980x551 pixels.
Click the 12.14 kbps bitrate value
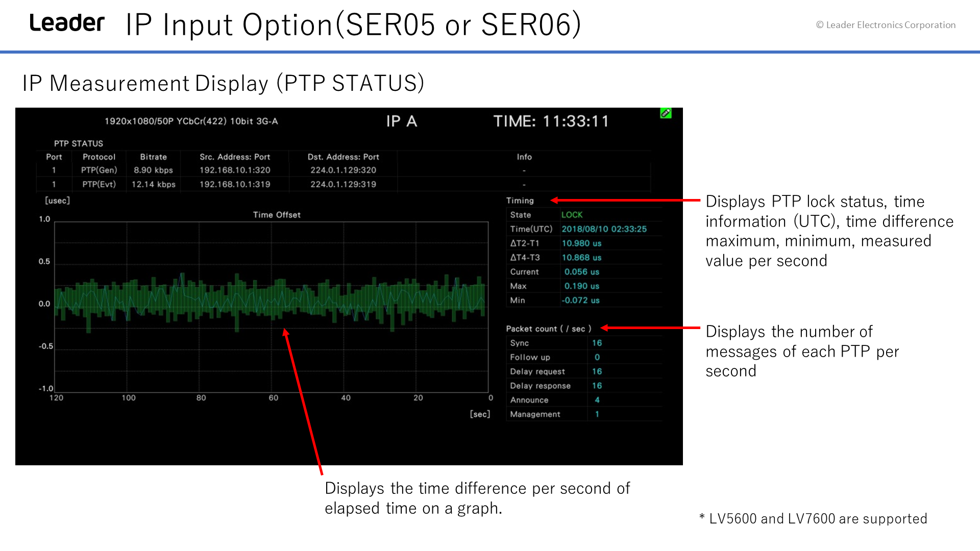tap(154, 184)
